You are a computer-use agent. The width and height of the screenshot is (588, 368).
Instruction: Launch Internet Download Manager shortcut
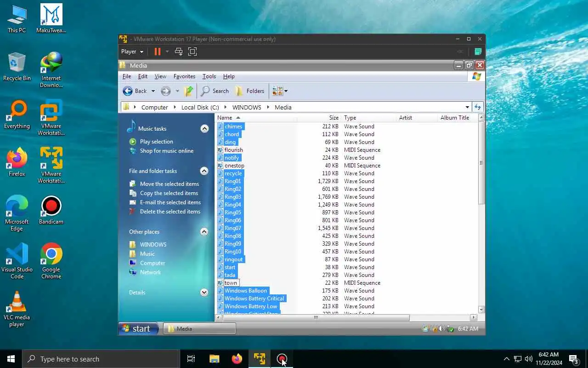pyautogui.click(x=51, y=70)
